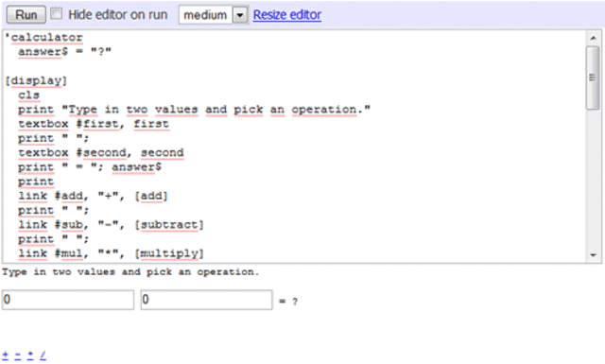Focus the first value textbox

(x=68, y=300)
